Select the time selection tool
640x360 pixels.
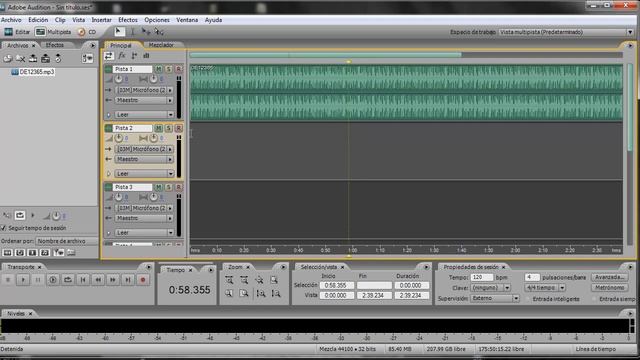[x=132, y=31]
